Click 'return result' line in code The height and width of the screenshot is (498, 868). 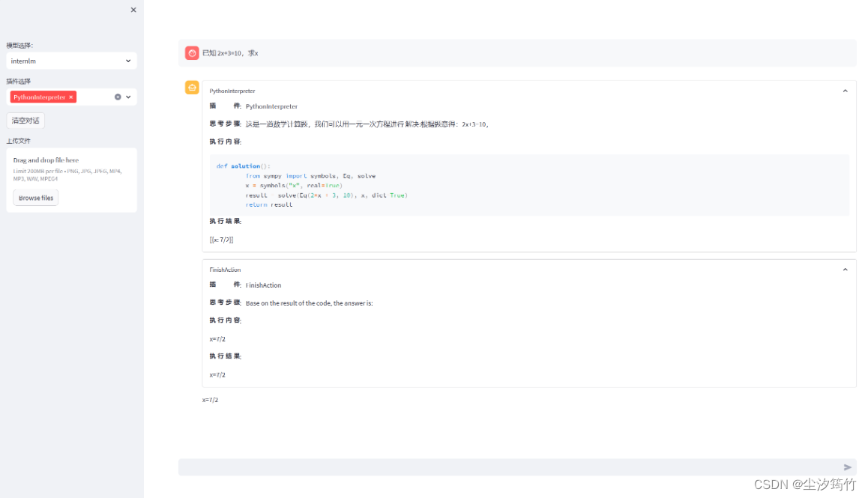click(x=269, y=204)
